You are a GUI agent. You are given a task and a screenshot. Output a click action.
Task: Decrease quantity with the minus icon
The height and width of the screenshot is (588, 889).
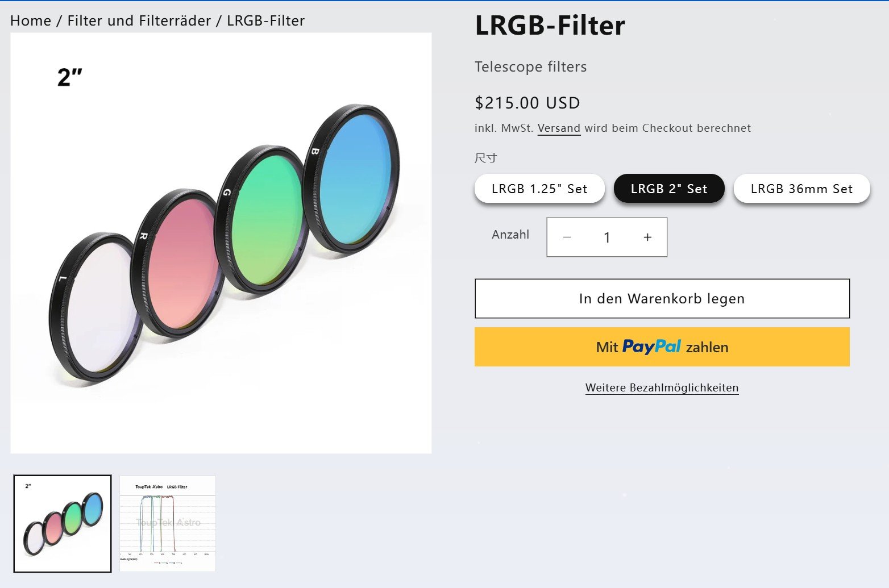[x=567, y=237]
